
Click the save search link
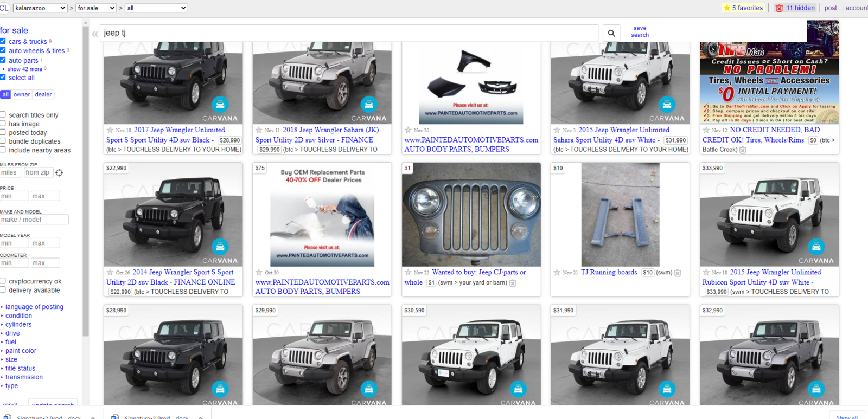tap(640, 31)
